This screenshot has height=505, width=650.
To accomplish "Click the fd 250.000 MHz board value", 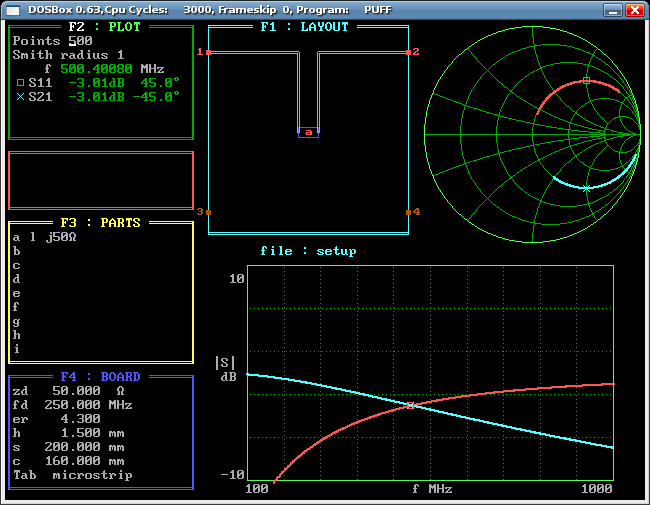I will tap(88, 405).
